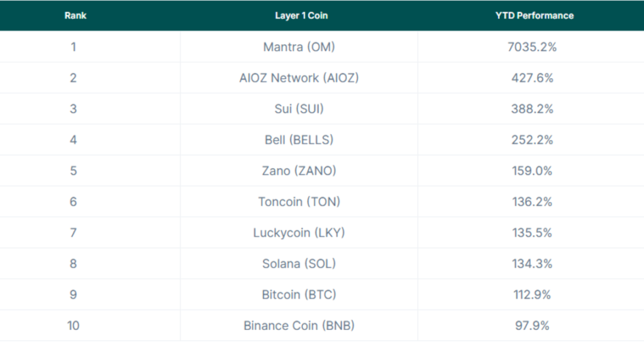Click the Sui (SUI) coin name
Screen dimensions: 644x347
click(299, 109)
